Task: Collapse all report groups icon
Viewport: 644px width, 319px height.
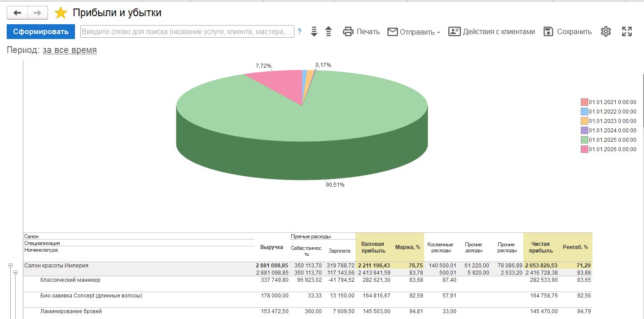Action: coord(329,31)
